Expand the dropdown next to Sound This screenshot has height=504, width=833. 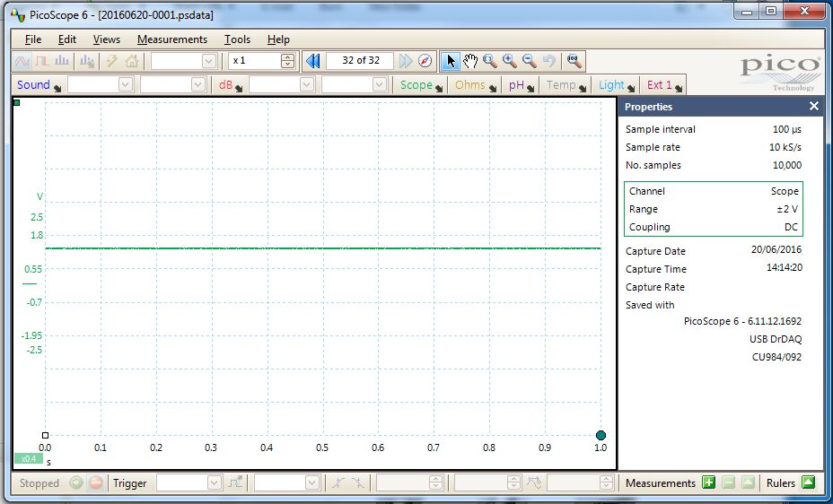[125, 85]
